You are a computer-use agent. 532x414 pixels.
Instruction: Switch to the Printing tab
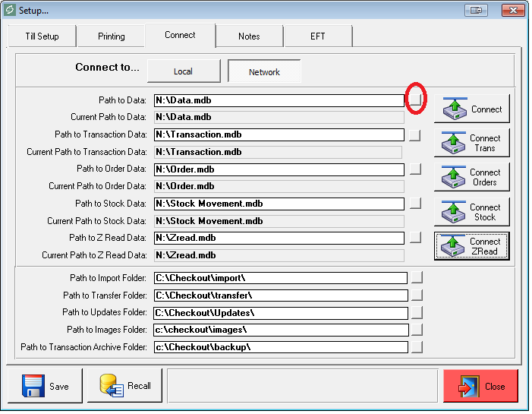(112, 36)
